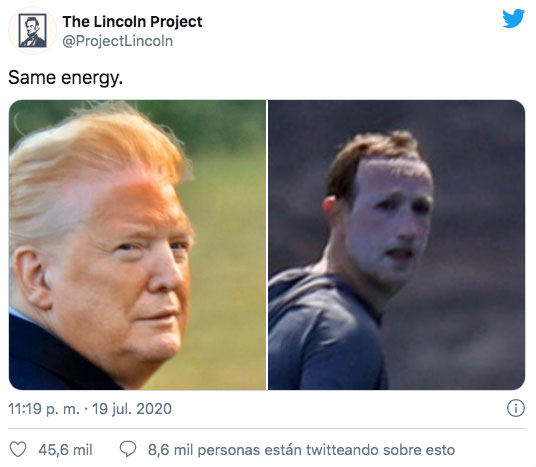Open The Lincoln Project display name
The height and width of the screenshot is (467, 536).
coord(132,22)
